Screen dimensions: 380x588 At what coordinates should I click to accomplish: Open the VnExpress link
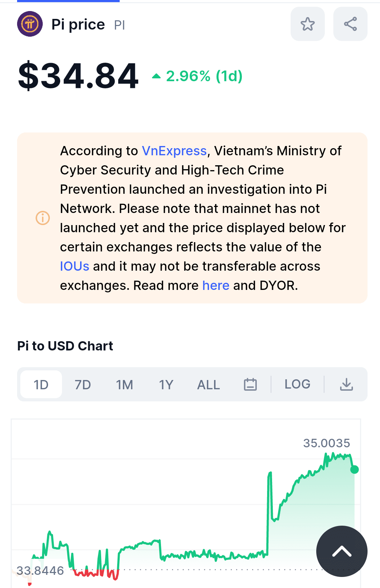174,151
